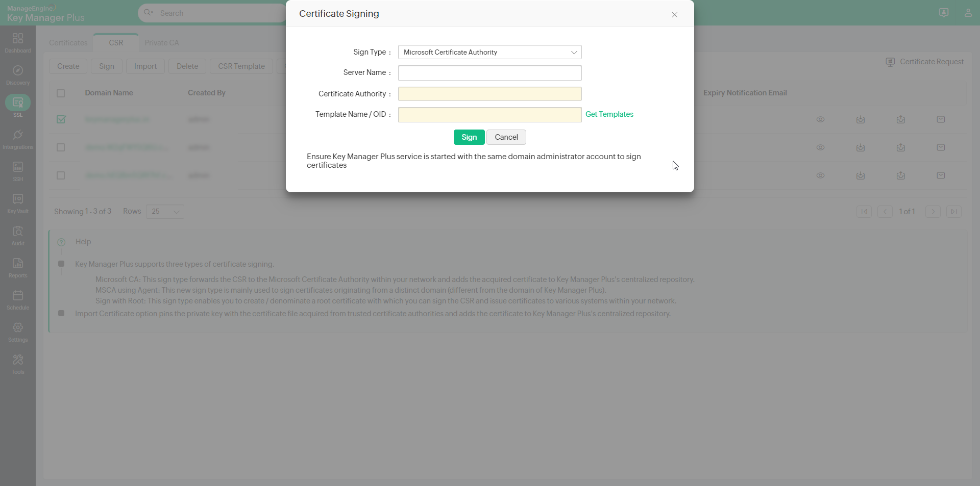Expand the Sign Type dropdown
Viewport: 980px width, 486px height.
click(489, 52)
